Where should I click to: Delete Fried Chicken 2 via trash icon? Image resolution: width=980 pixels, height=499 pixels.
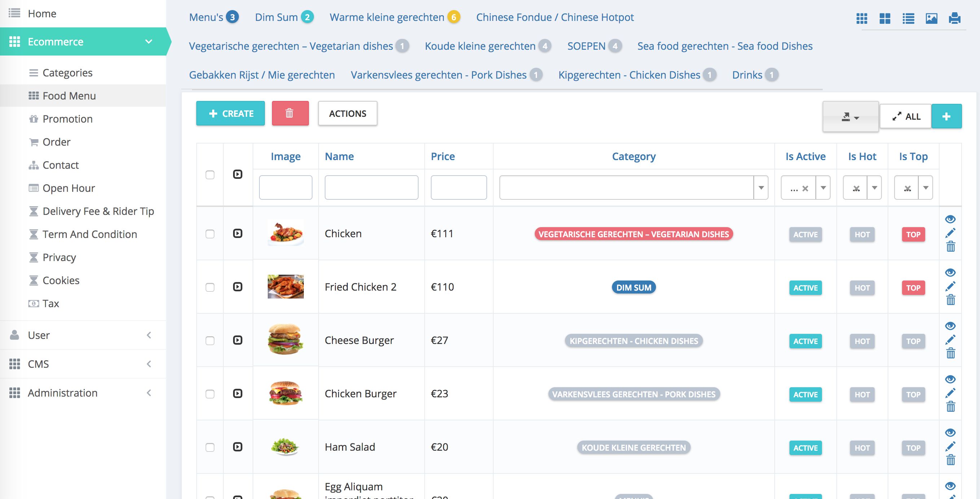click(x=950, y=300)
